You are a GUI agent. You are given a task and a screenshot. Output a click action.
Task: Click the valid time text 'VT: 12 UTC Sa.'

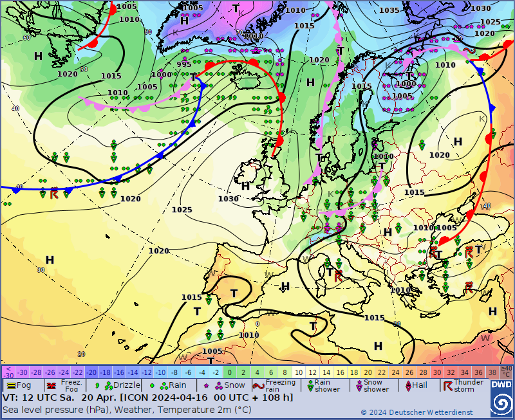pyautogui.click(x=39, y=397)
